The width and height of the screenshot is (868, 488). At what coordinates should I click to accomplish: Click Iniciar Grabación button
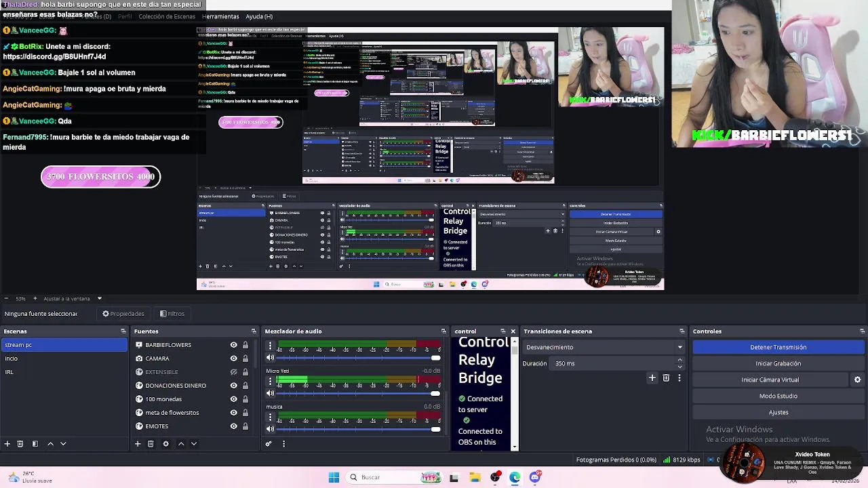point(778,363)
